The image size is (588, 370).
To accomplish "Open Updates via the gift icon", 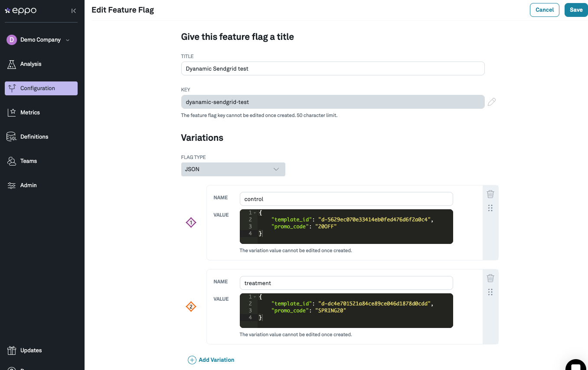I will [12, 350].
